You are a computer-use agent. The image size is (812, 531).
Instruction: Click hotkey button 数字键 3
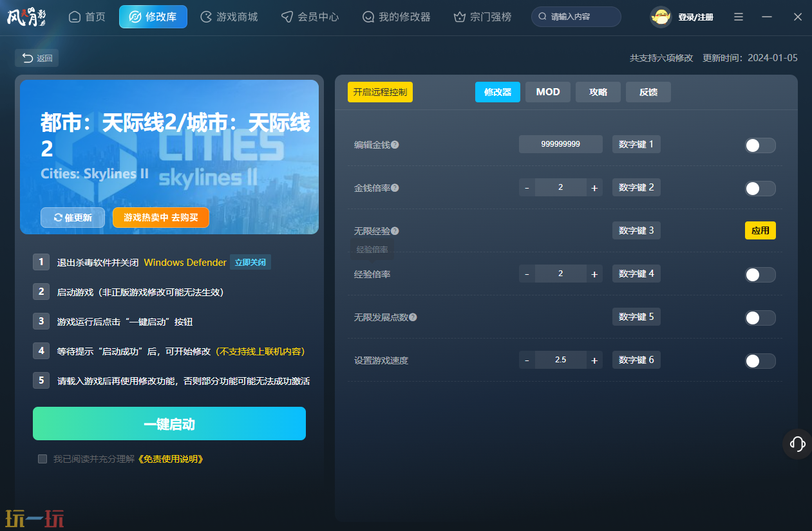coord(636,230)
